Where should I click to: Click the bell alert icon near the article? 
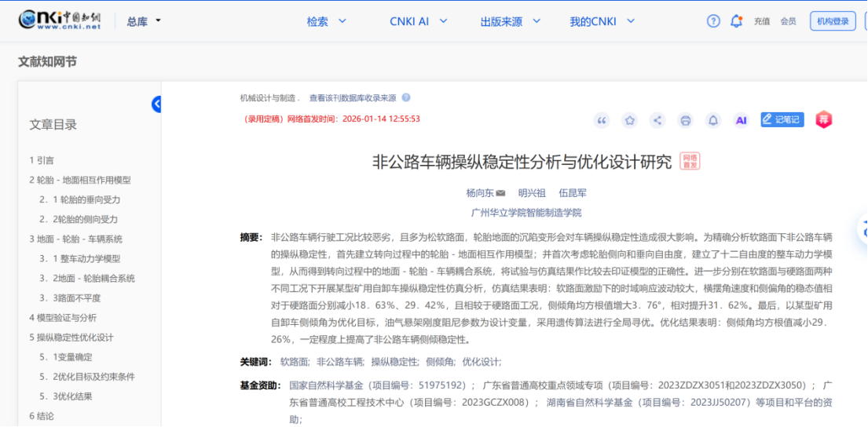[712, 120]
